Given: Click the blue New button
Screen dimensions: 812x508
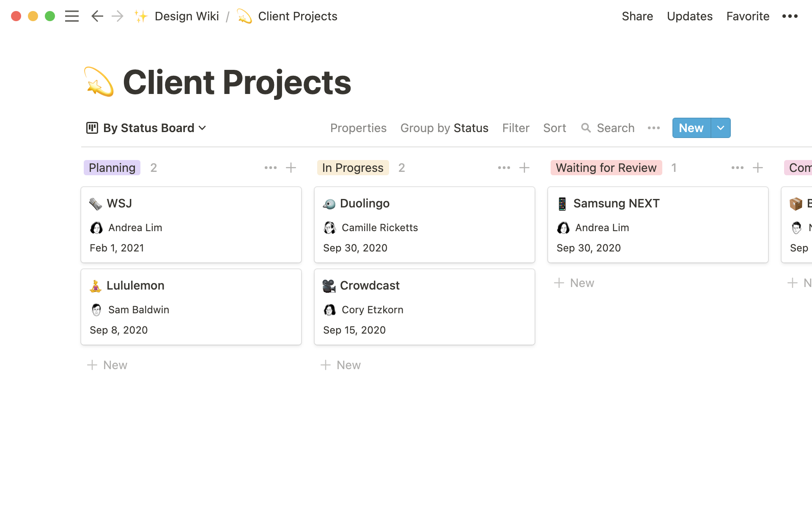Looking at the screenshot, I should (691, 128).
